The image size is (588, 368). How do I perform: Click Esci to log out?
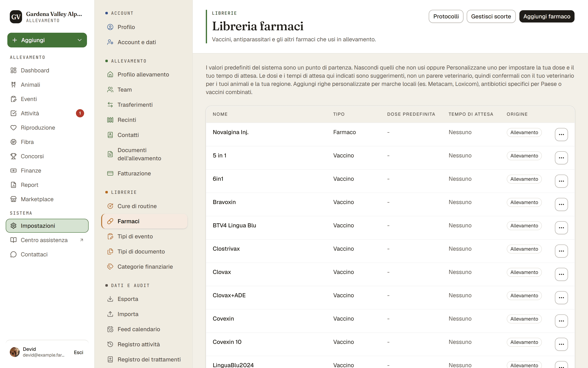pos(78,352)
